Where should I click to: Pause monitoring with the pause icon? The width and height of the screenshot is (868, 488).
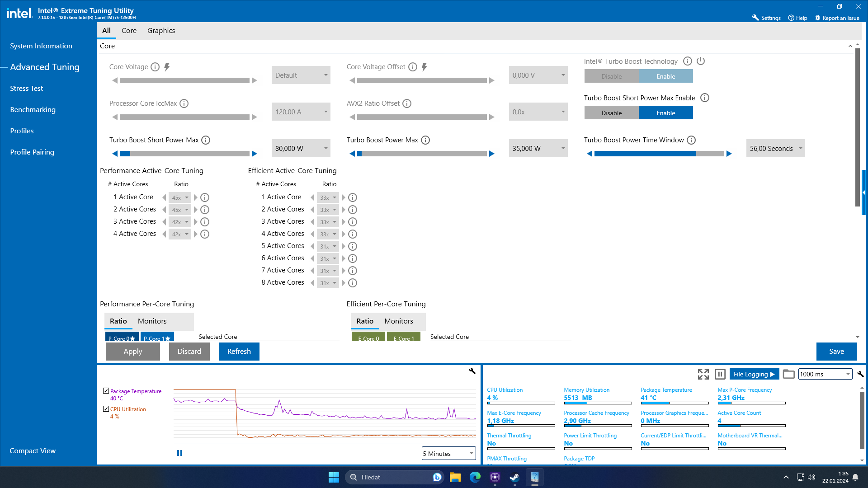pyautogui.click(x=720, y=374)
